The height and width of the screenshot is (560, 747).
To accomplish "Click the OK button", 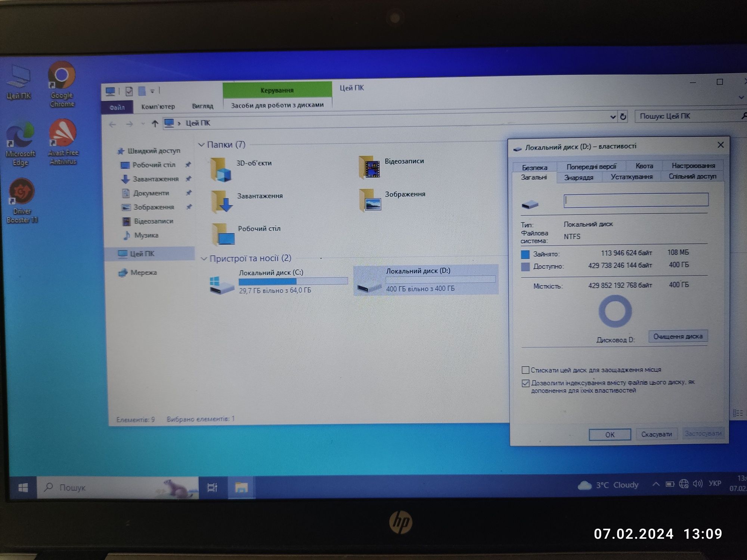I will [610, 435].
